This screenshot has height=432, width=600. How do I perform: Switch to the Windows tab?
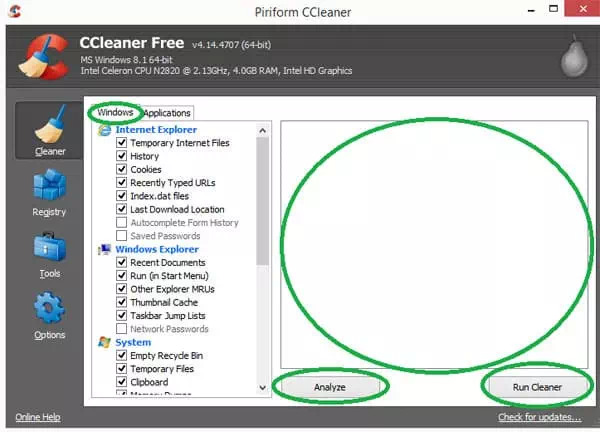(115, 112)
